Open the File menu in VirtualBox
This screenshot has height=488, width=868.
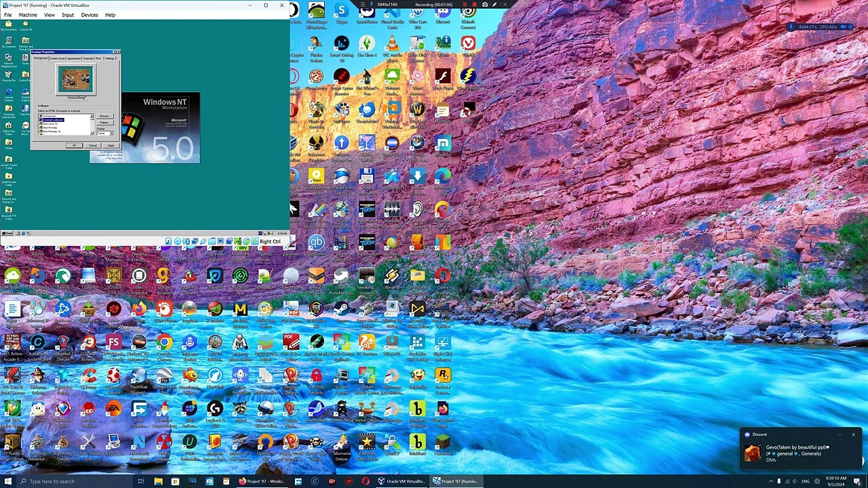click(x=8, y=15)
